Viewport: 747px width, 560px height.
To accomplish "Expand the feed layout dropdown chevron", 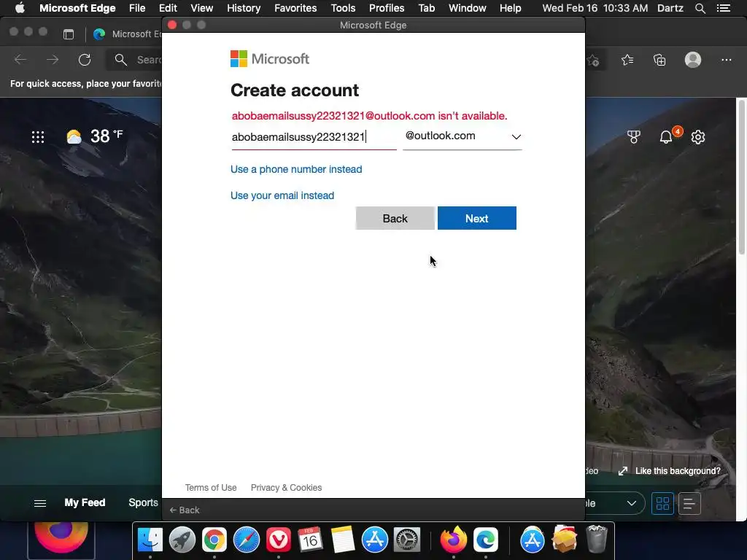I will click(x=632, y=503).
